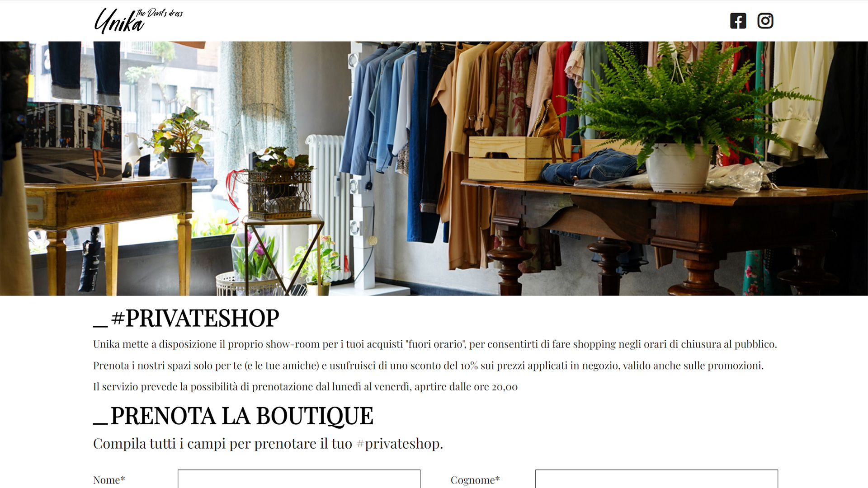
Task: Click the 10% discount paragraph text
Action: click(x=428, y=366)
